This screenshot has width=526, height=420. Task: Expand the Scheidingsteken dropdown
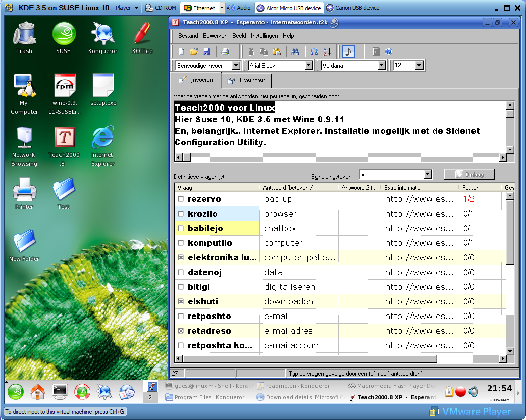(x=428, y=175)
